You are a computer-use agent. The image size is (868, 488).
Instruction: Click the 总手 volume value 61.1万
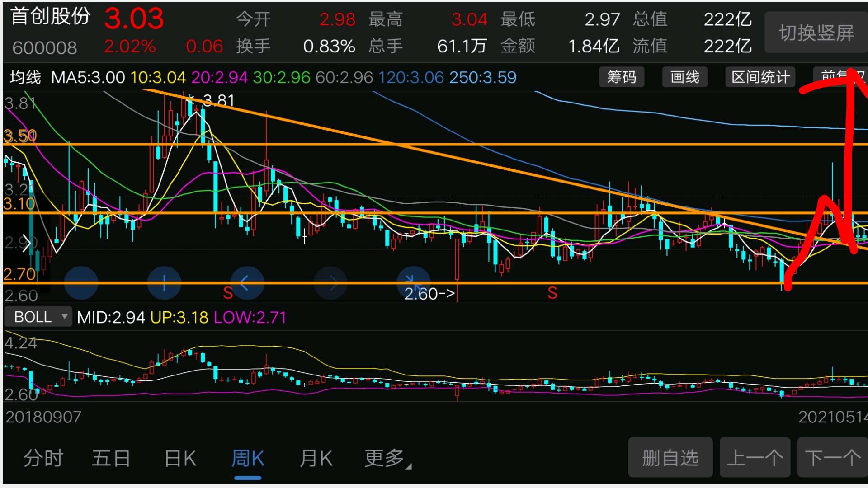click(462, 46)
